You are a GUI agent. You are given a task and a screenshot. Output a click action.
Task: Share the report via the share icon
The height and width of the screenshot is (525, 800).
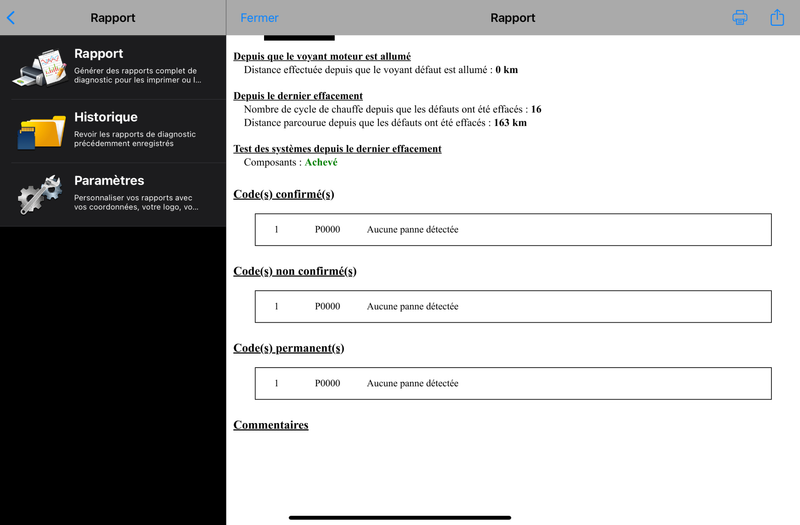point(777,17)
